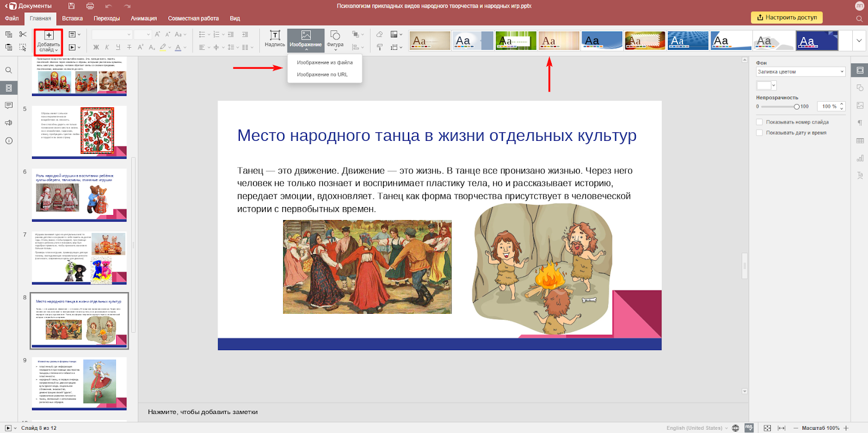868x433 pixels.
Task: Switch to the Совместная работа tab
Action: (x=193, y=18)
